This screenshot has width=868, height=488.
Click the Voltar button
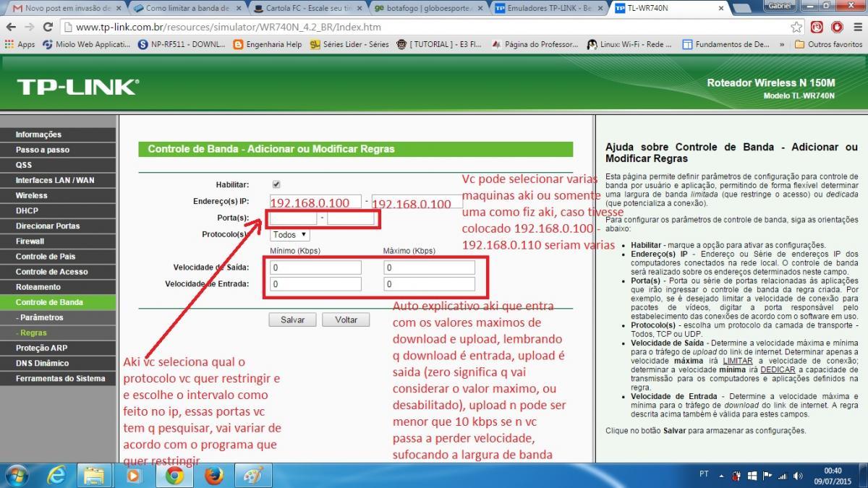coord(346,320)
